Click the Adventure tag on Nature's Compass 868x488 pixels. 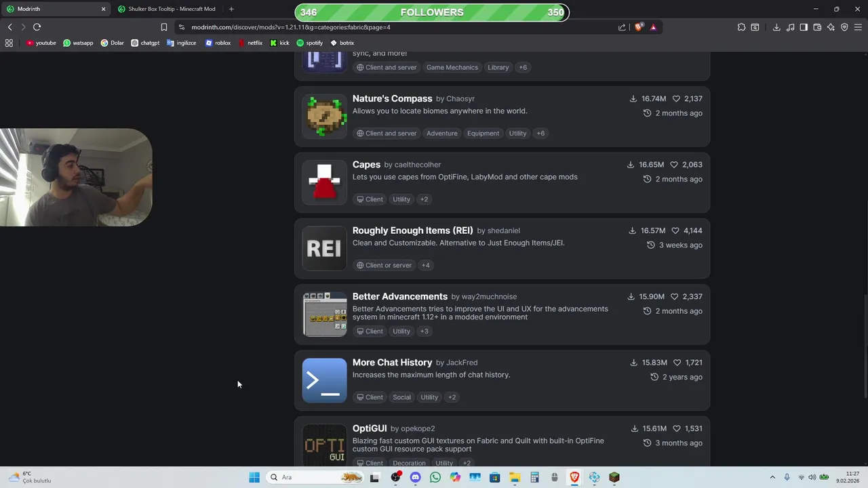(442, 134)
